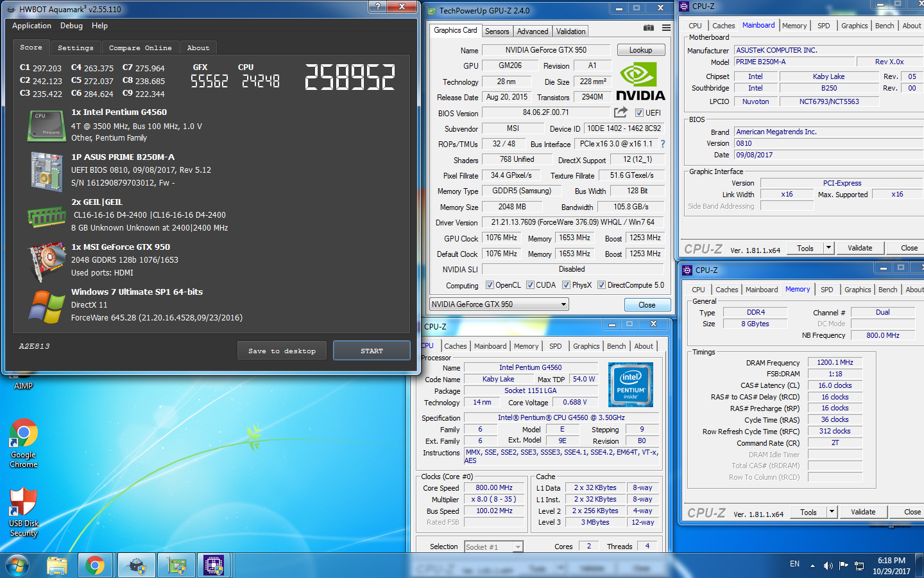Open the GPU-Z hamburger menu icon
Image resolution: width=924 pixels, height=578 pixels.
[x=666, y=28]
